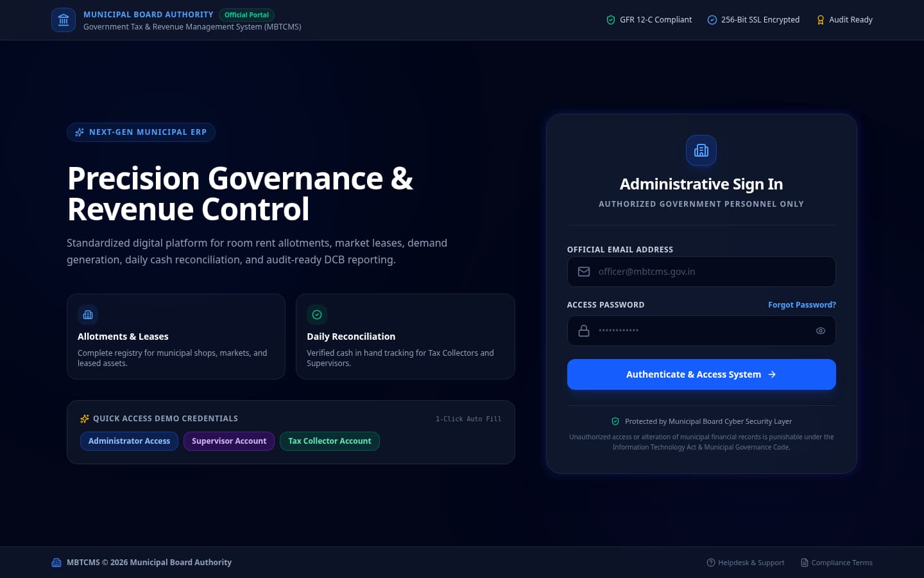Click the building icon above Administrative Sign In

coord(701,150)
